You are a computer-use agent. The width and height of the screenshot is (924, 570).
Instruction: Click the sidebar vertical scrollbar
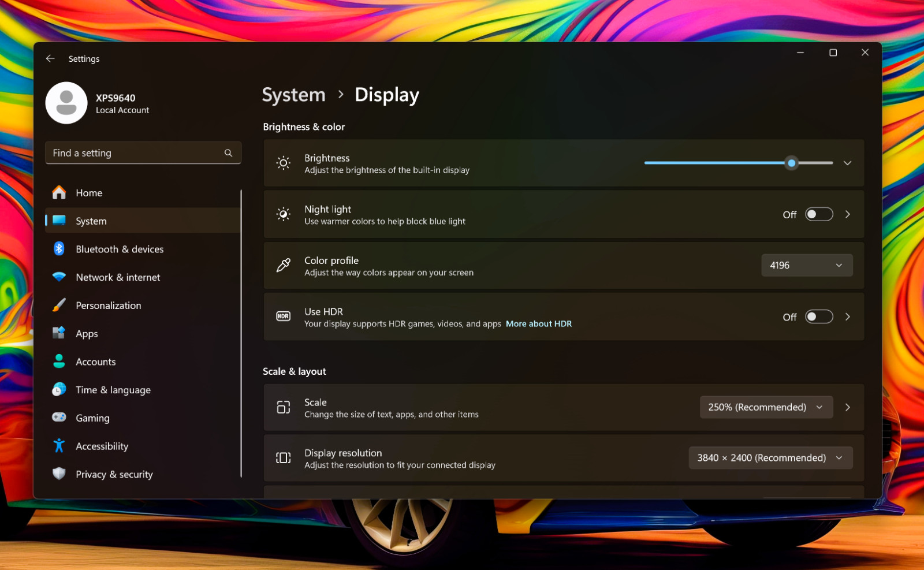pyautogui.click(x=241, y=333)
